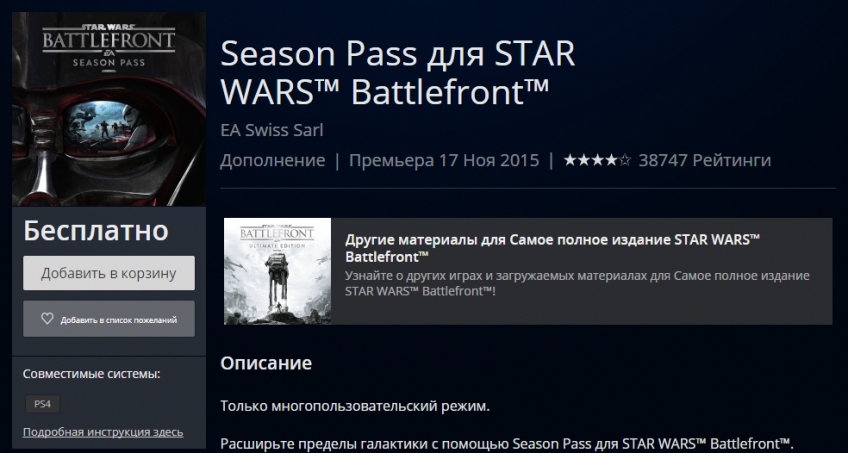The image size is (848, 453).
Task: Click the heart icon on the wishlist button
Action: 47,319
